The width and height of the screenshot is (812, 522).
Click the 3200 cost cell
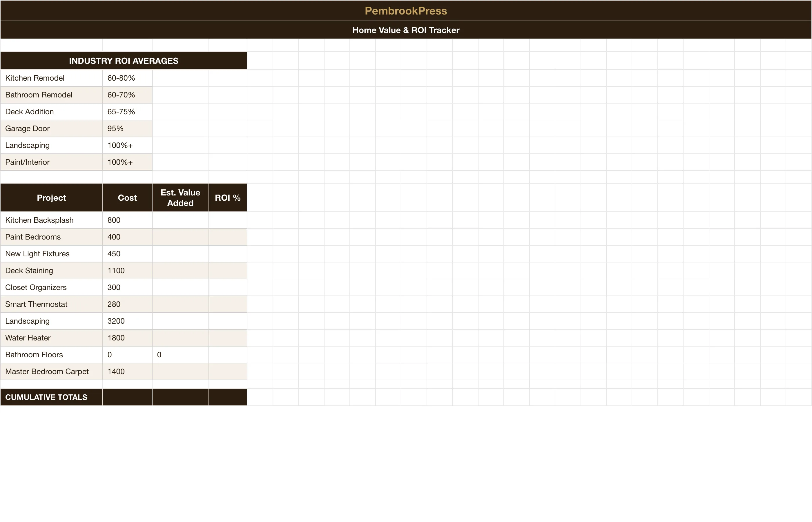click(127, 321)
